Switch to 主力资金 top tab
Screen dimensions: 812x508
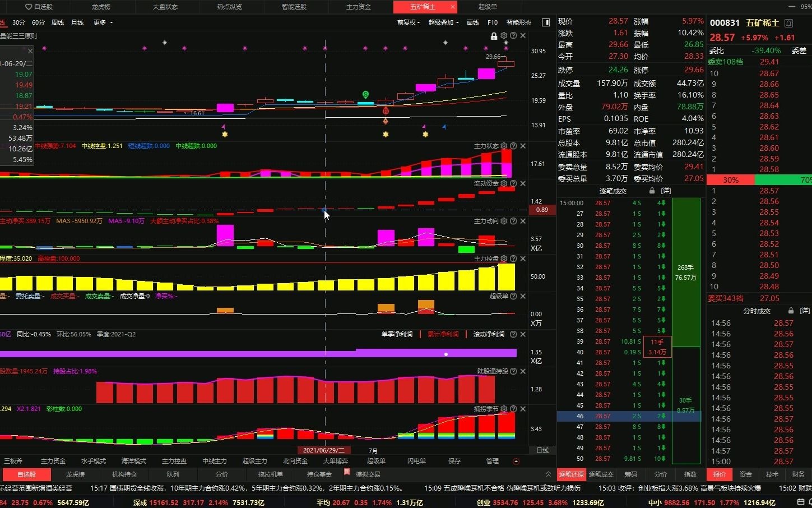click(x=359, y=7)
